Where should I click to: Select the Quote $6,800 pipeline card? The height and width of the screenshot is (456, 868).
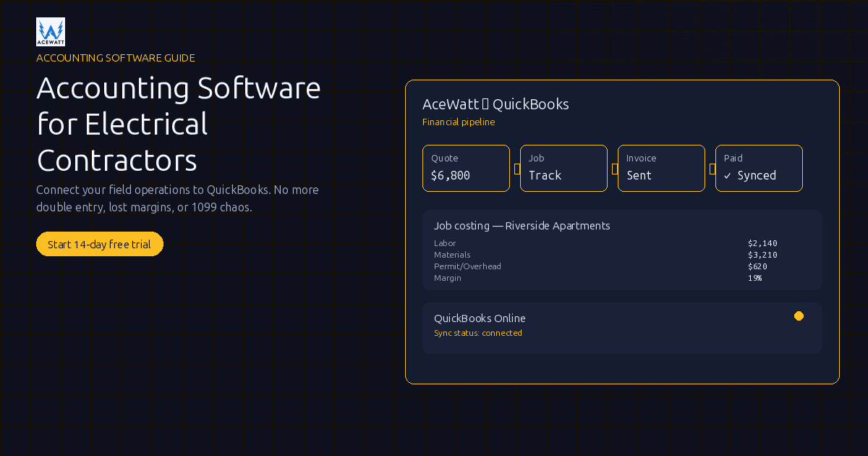[x=466, y=168]
